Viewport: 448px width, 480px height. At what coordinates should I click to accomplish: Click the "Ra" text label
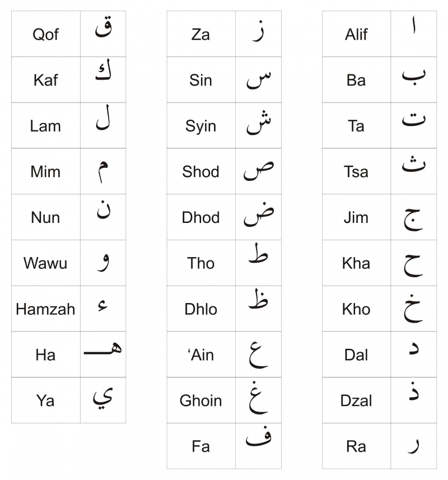356,446
